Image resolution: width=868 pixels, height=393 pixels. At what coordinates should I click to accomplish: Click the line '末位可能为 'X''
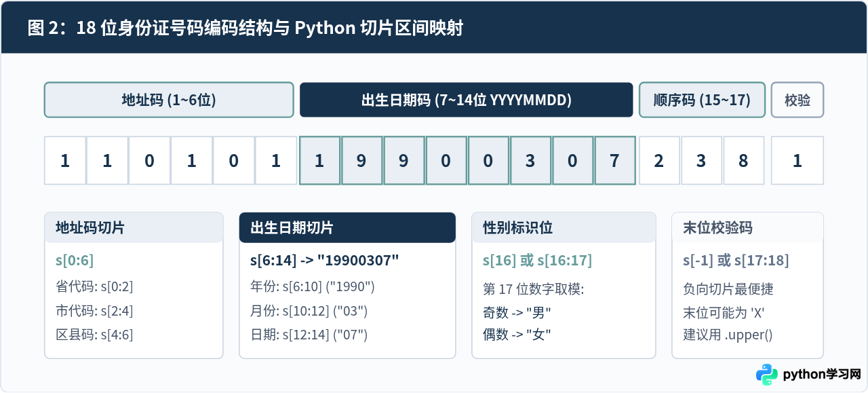(x=724, y=313)
